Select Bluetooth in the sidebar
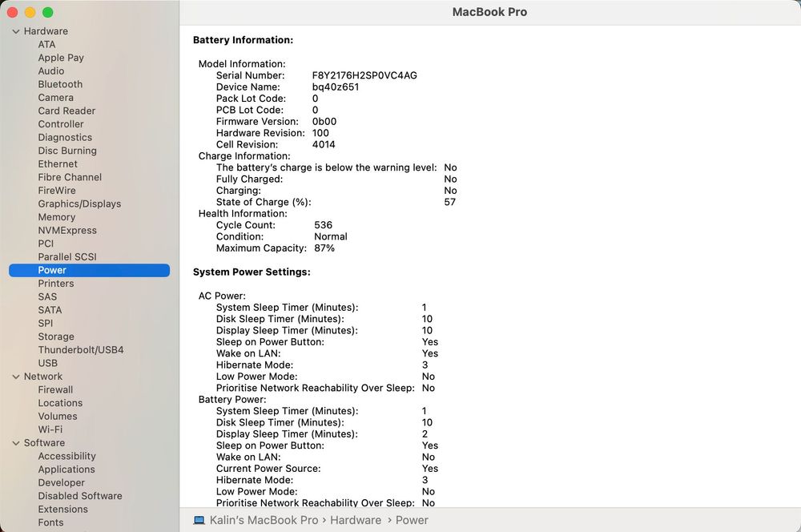The height and width of the screenshot is (532, 801). pyautogui.click(x=60, y=84)
